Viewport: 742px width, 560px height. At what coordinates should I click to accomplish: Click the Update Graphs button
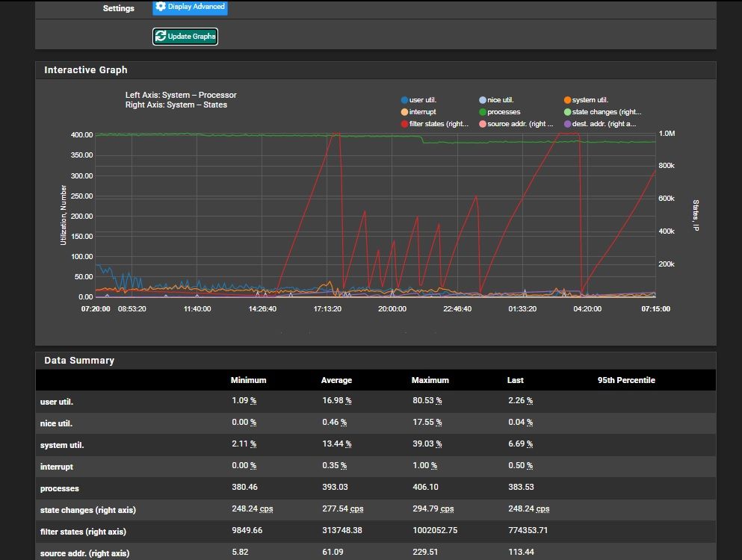pos(185,37)
